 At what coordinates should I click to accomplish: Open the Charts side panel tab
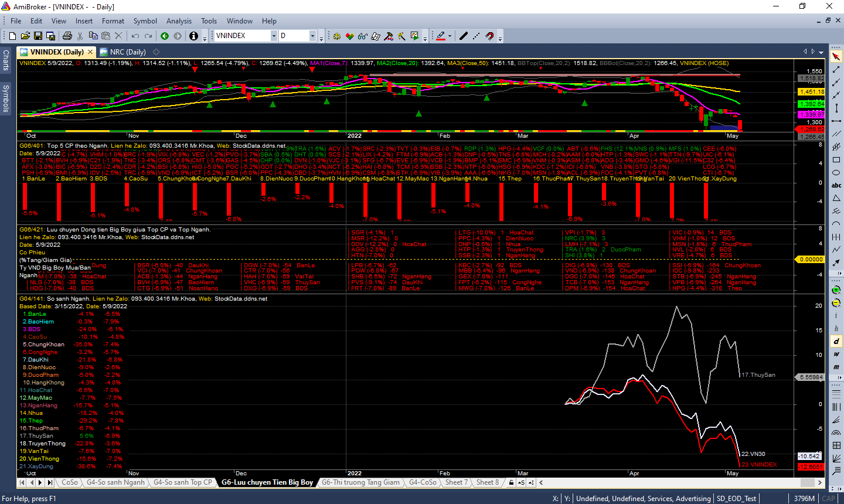[6, 60]
